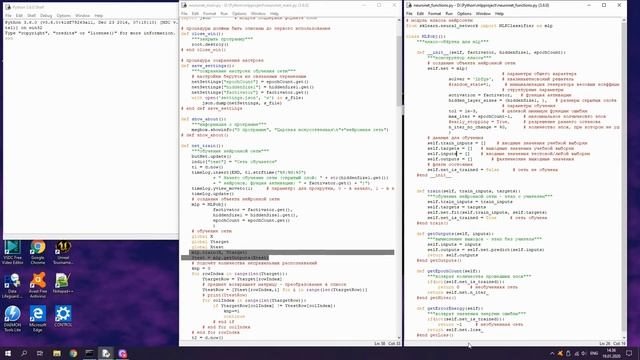Open Help menu in neuronet_functions window
Screen dimensions: 640x360
coord(499,13)
